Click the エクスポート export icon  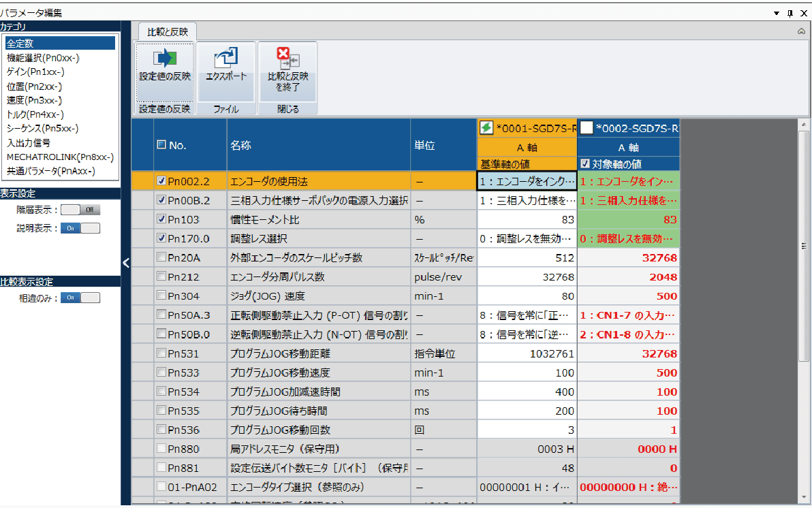point(225,59)
